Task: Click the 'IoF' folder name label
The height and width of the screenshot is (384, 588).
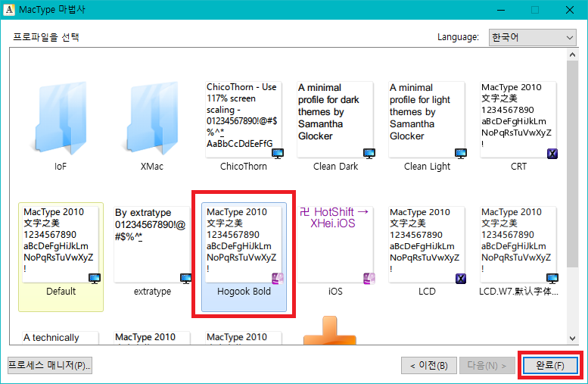Action: (61, 167)
